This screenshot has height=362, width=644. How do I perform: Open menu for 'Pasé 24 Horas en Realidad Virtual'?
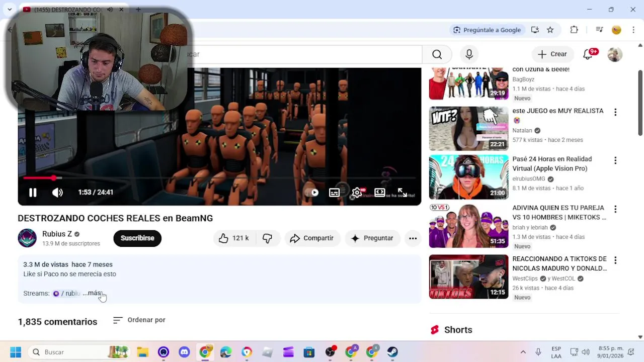coord(615,160)
